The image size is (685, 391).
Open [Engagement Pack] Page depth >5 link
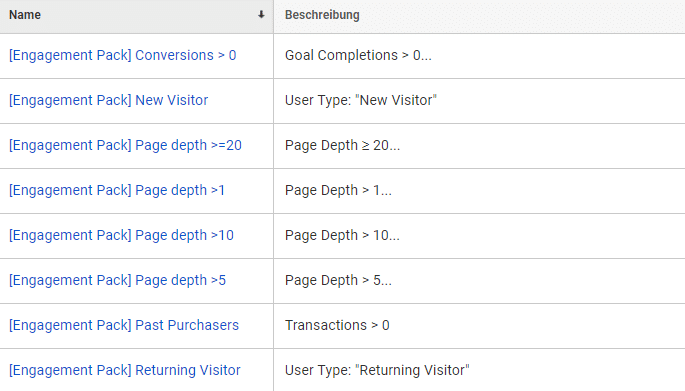[117, 280]
